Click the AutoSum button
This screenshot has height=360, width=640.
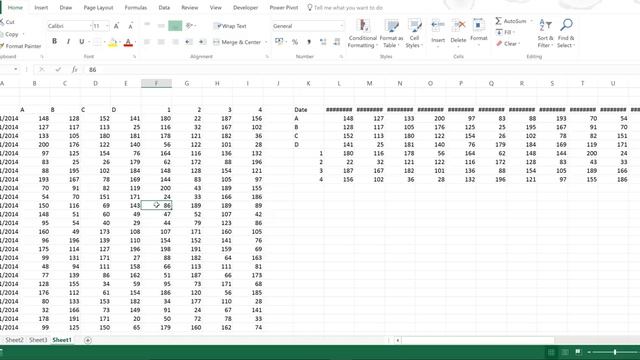click(x=511, y=21)
